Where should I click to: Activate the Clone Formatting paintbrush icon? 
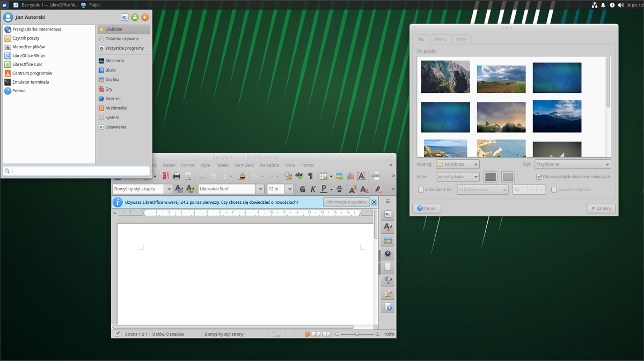(x=242, y=175)
